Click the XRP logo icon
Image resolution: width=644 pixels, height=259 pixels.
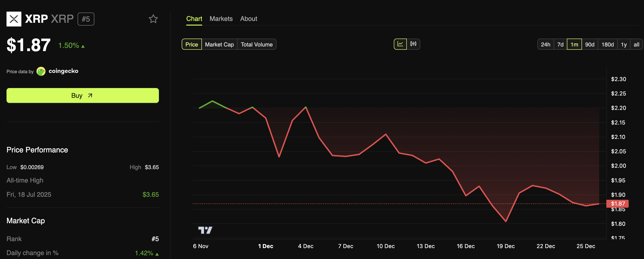tap(14, 19)
